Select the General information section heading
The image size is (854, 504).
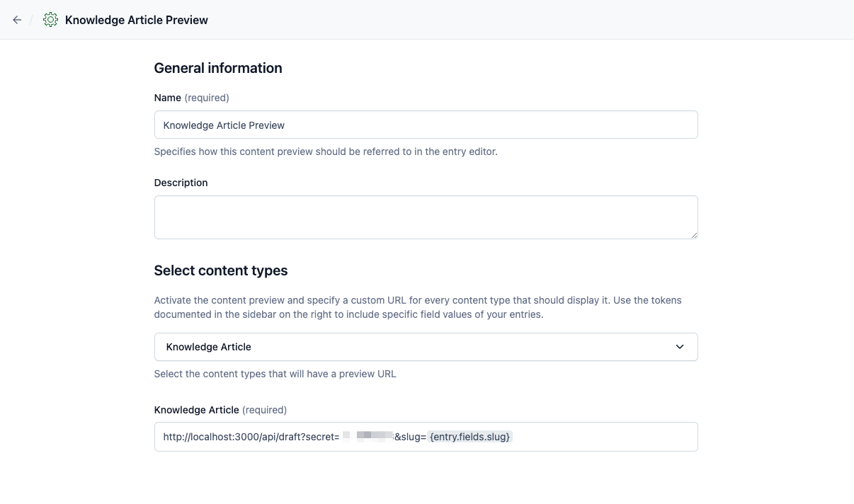click(217, 68)
